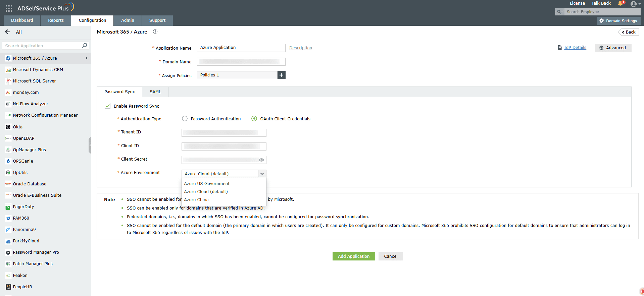Open Domain Settings

618,21
